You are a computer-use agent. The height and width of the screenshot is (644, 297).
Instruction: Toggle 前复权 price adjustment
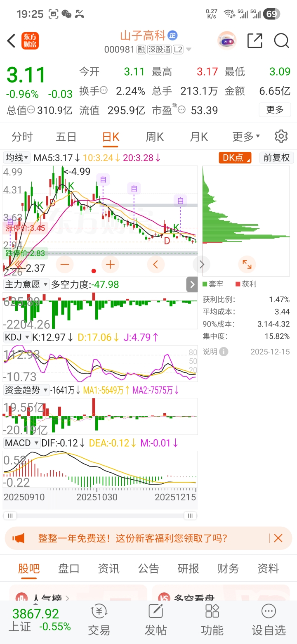click(x=277, y=158)
